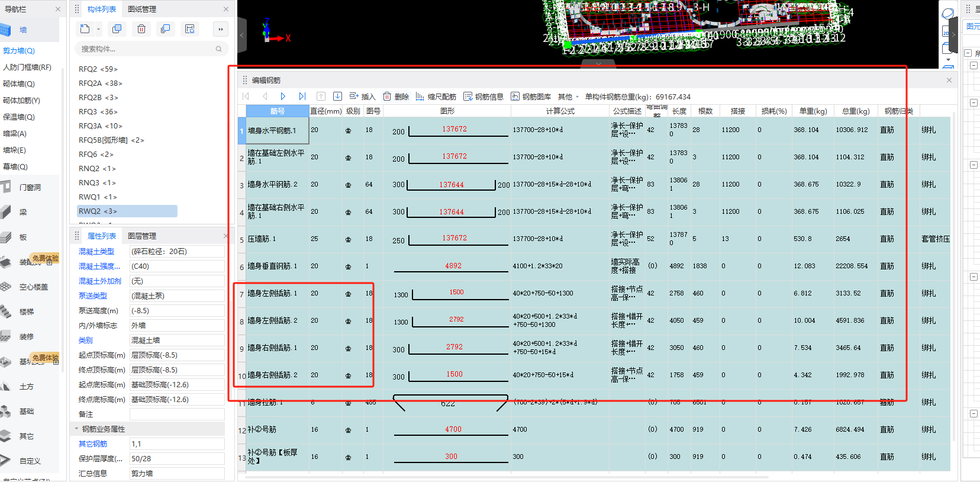Open the 土方 earthwork category
Image resolution: width=980 pixels, height=482 pixels.
point(26,386)
